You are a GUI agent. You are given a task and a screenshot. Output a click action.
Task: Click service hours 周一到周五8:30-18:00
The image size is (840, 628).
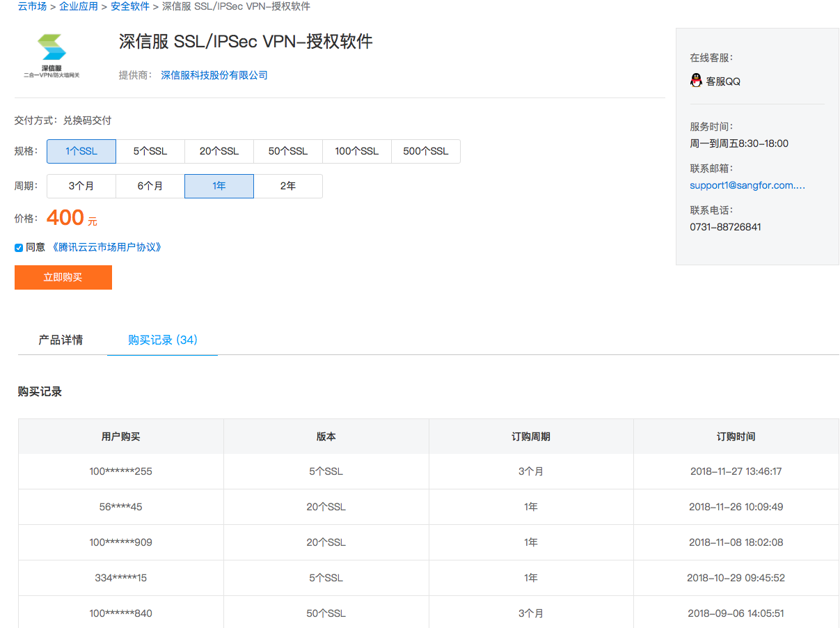[739, 143]
